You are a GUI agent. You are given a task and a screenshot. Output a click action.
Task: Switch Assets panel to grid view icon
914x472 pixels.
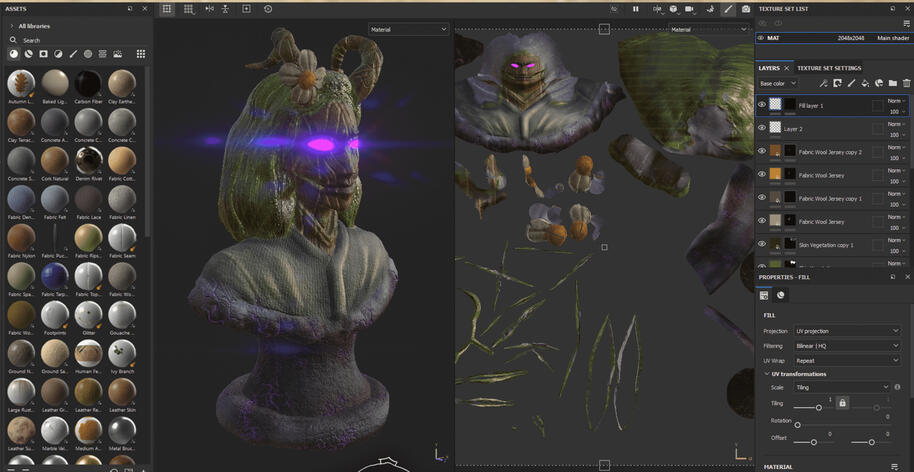pos(140,54)
